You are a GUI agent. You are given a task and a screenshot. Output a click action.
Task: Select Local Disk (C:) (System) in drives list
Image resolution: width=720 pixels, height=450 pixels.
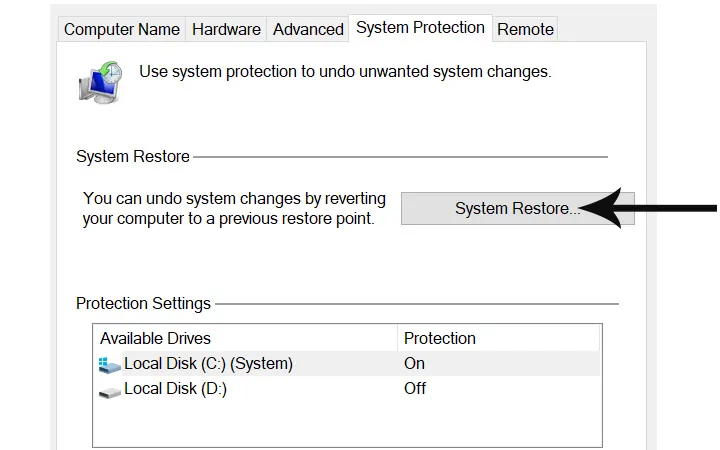(x=208, y=364)
